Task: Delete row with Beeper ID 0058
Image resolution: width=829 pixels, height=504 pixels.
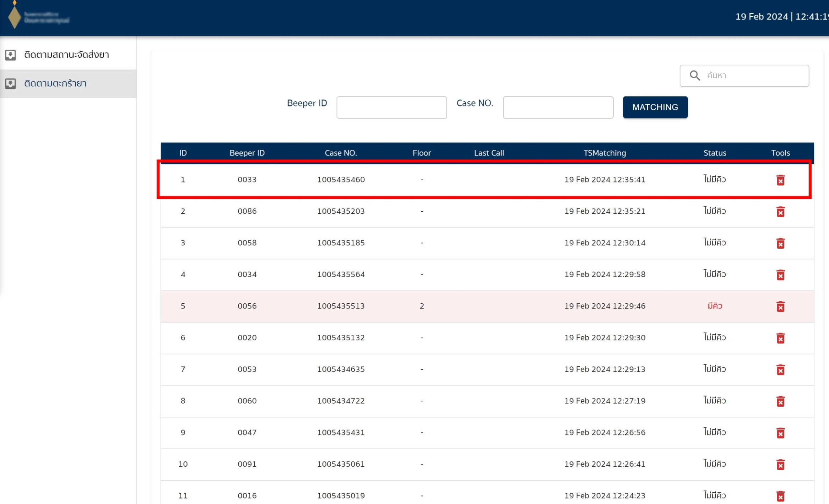Action: pyautogui.click(x=780, y=243)
